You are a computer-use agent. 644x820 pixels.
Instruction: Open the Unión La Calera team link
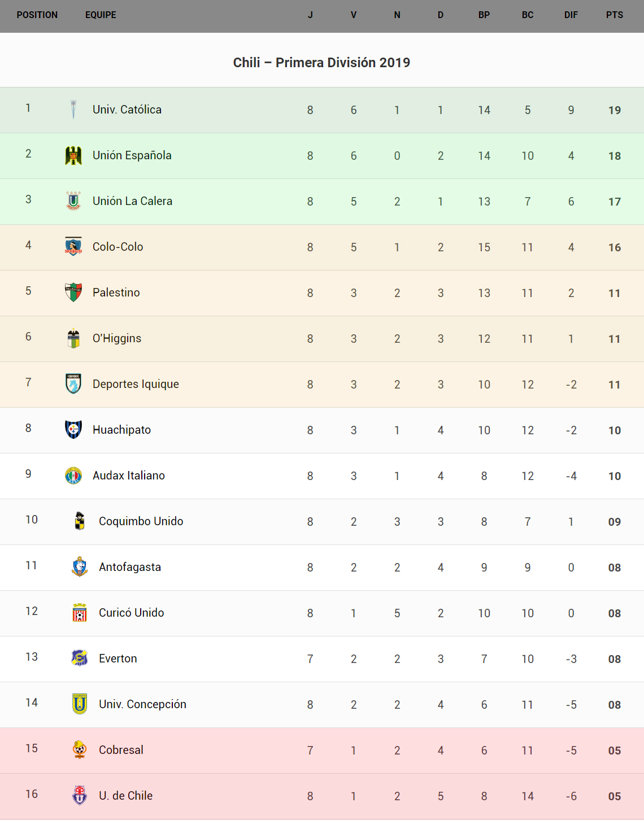(132, 201)
